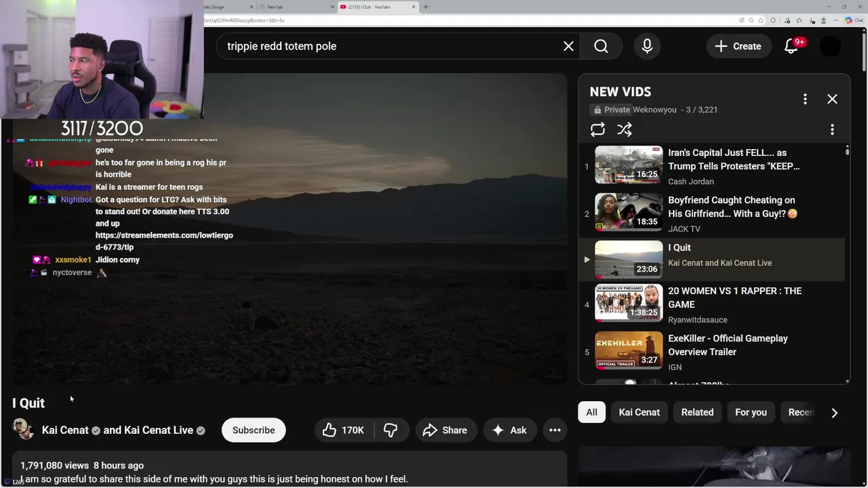Click the magnifier search button
Viewport: 868px width, 488px height.
pos(601,46)
